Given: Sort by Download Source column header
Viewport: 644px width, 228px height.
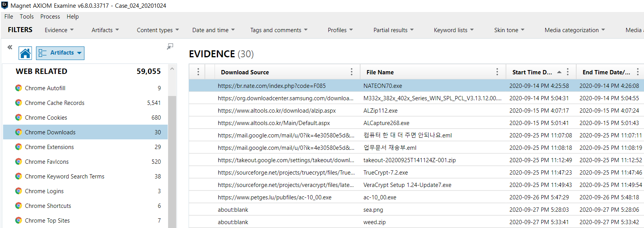Looking at the screenshot, I should (245, 72).
